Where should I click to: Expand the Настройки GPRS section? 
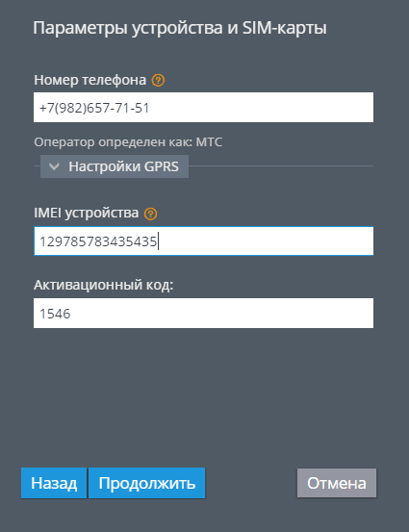pos(115,166)
